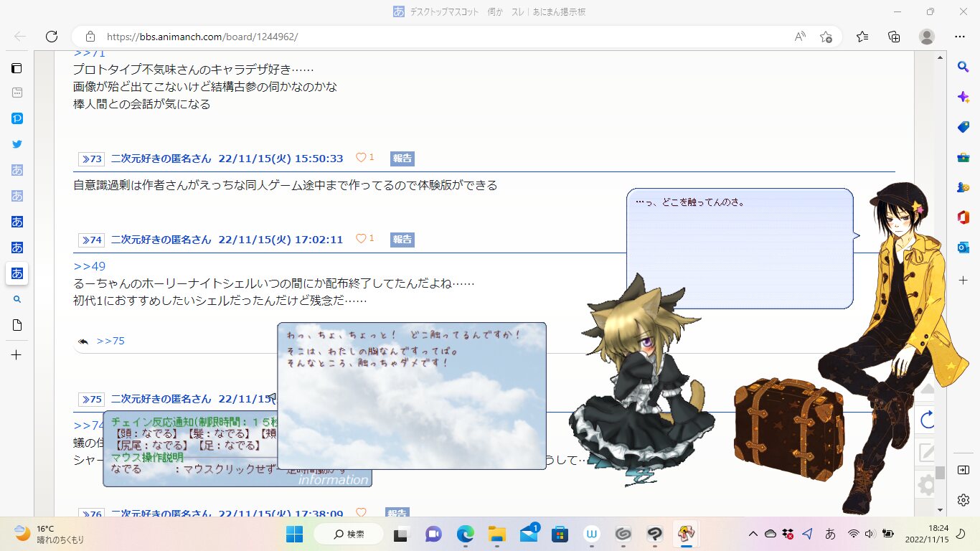Report post 73 with 報告 button
This screenshot has height=551, width=980.
[x=402, y=159]
